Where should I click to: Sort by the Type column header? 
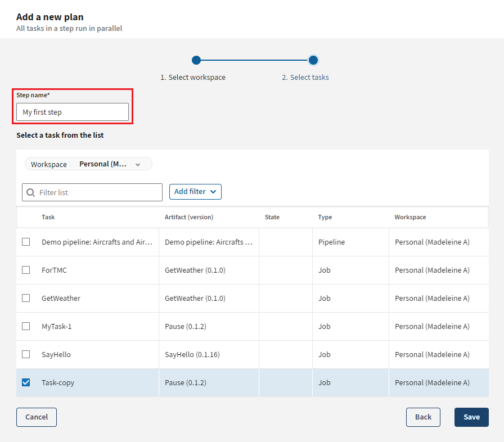point(325,217)
